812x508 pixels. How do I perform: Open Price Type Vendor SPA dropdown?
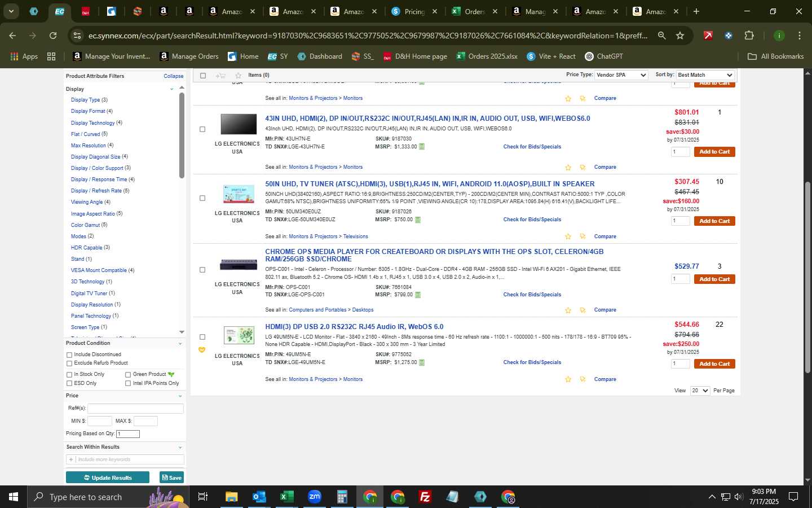[621, 75]
